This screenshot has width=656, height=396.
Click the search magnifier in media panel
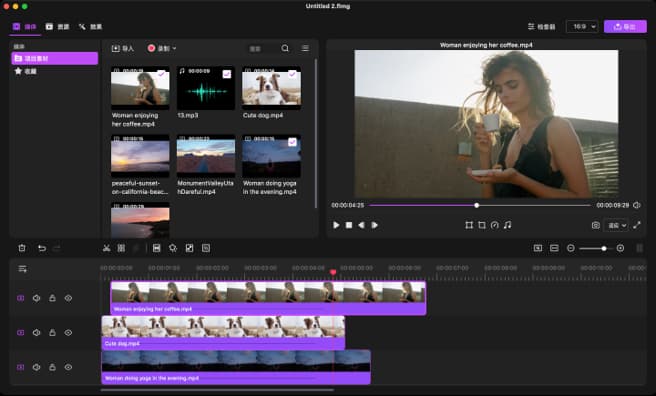285,48
